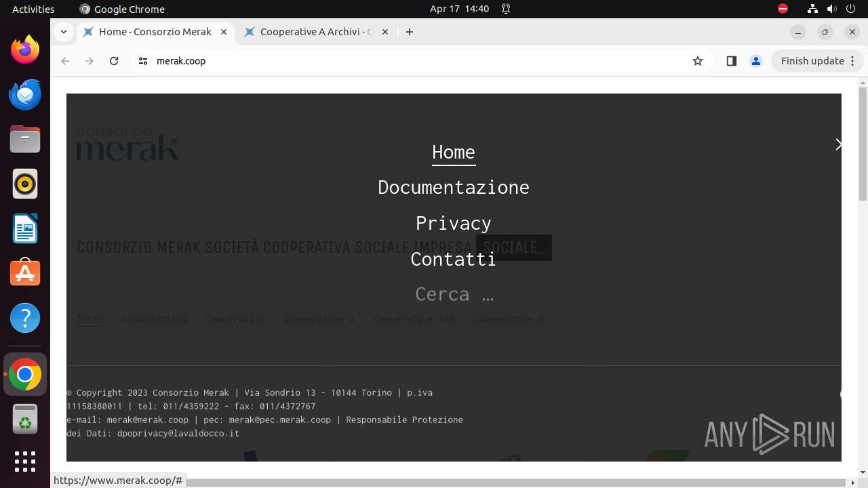This screenshot has width=868, height=488.
Task: Select the Cooperative A filter
Action: coord(319,319)
